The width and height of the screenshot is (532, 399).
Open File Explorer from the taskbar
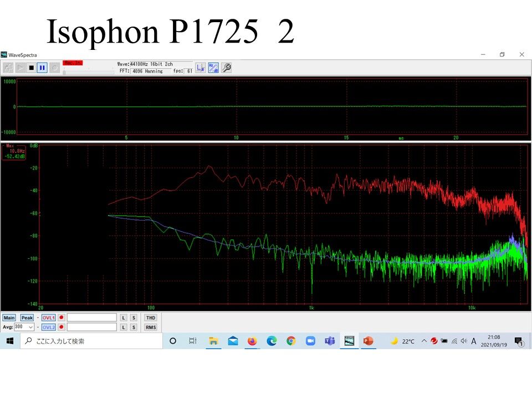point(213,341)
